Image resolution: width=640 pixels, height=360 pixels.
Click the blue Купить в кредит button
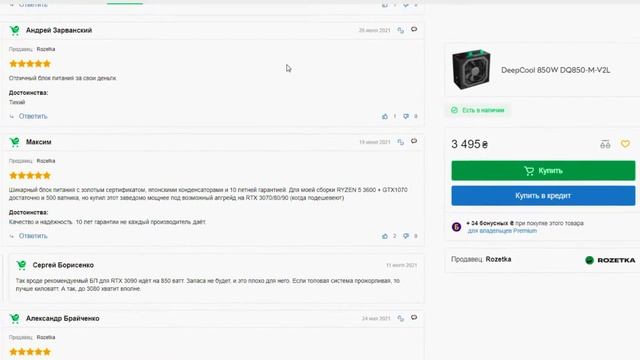tap(543, 196)
